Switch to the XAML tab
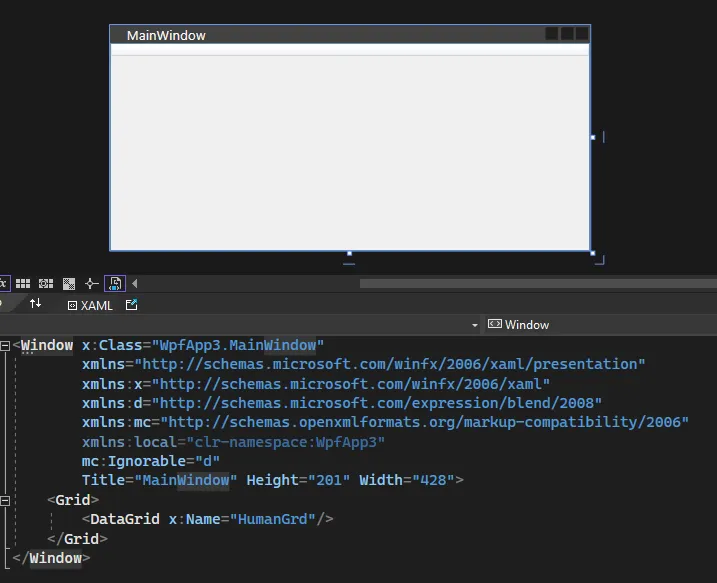 (90, 305)
